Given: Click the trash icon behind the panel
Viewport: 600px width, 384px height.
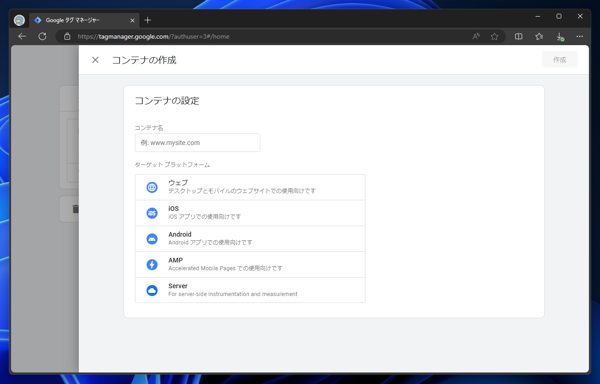Looking at the screenshot, I should [75, 209].
